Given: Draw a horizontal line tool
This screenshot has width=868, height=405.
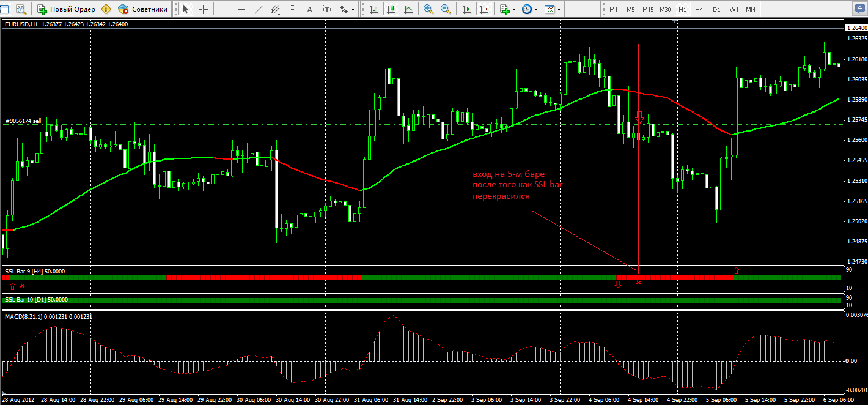Looking at the screenshot, I should (x=241, y=9).
